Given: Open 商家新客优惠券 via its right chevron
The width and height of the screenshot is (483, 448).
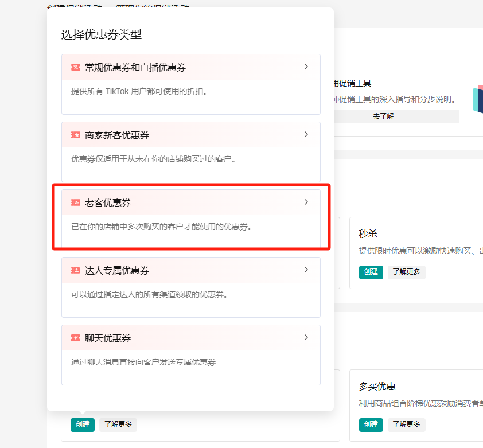Looking at the screenshot, I should click(x=306, y=134).
